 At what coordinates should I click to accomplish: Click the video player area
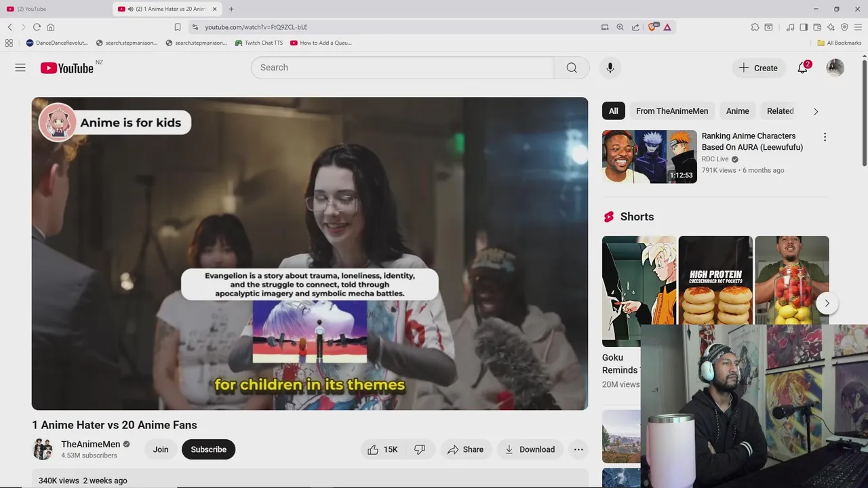point(310,253)
